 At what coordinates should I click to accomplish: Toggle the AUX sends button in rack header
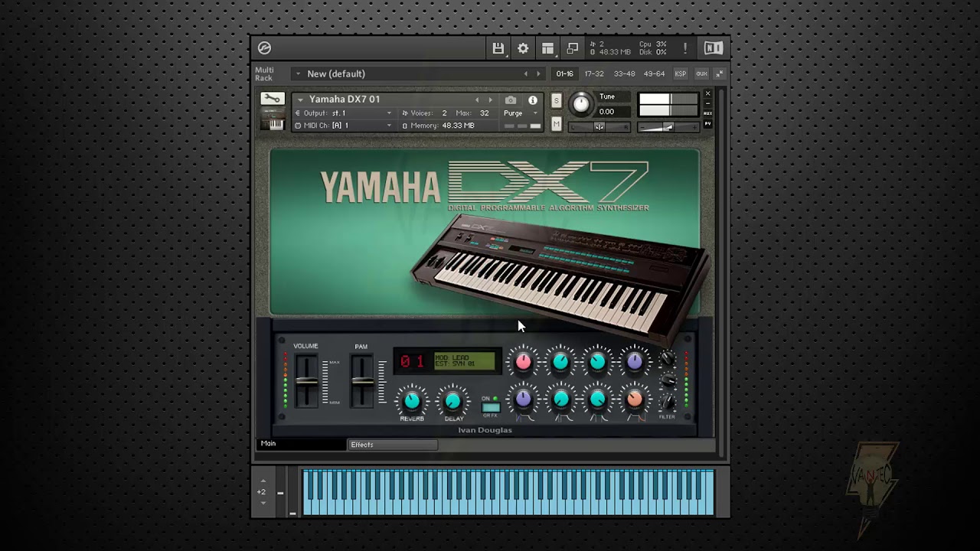point(701,73)
